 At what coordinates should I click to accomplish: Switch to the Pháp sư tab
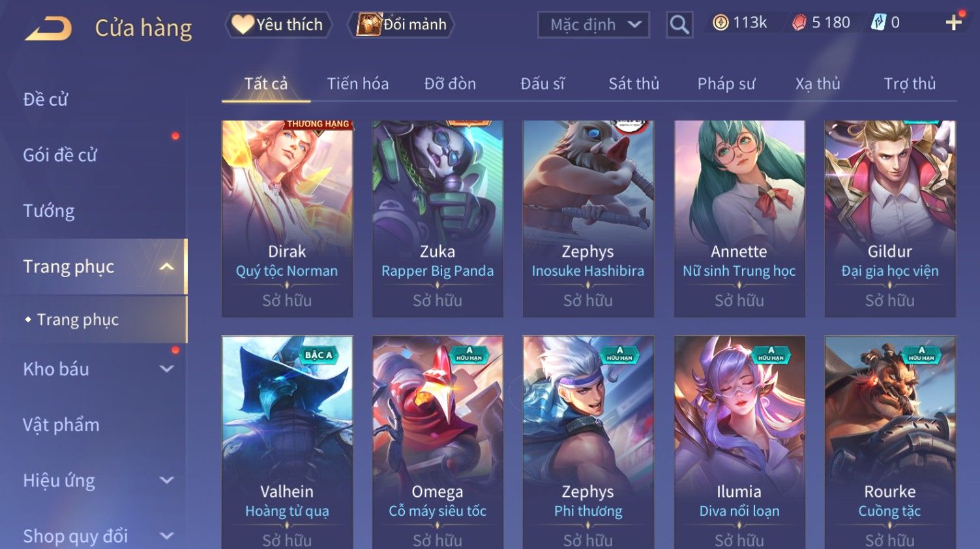[726, 83]
